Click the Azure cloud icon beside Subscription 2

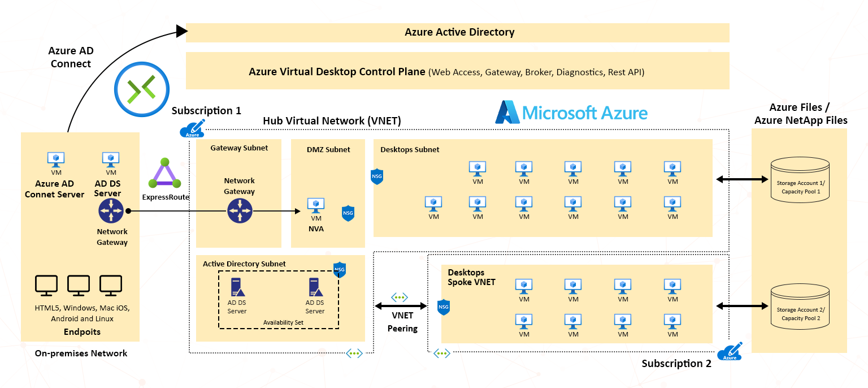pos(730,352)
